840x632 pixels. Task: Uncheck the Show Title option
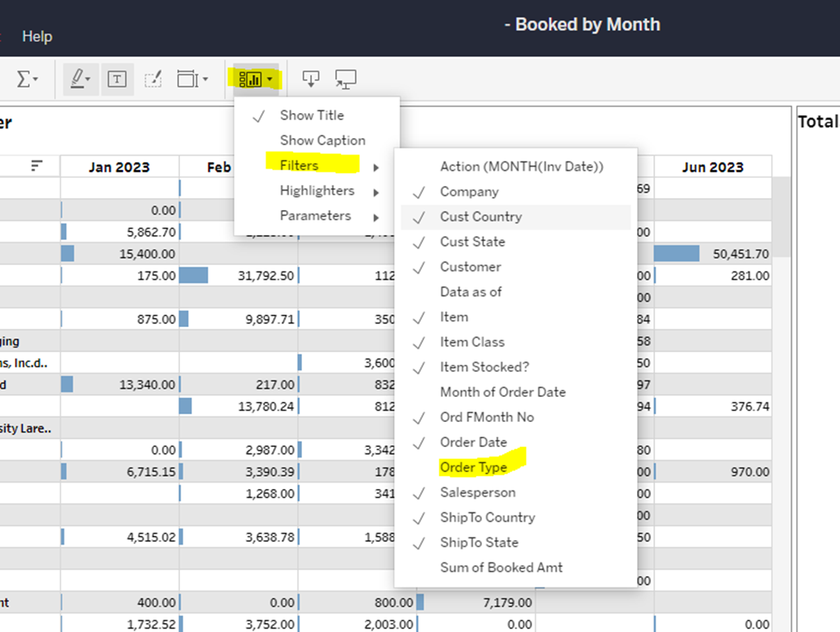pyautogui.click(x=311, y=115)
